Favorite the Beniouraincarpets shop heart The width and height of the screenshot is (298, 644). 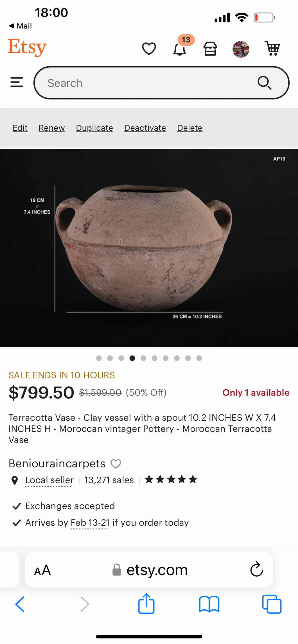[116, 464]
